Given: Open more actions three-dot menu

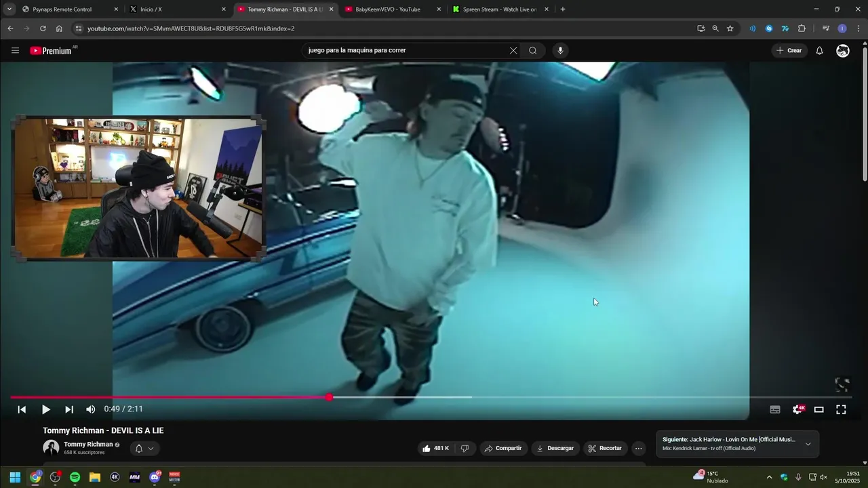Looking at the screenshot, I should 638,448.
